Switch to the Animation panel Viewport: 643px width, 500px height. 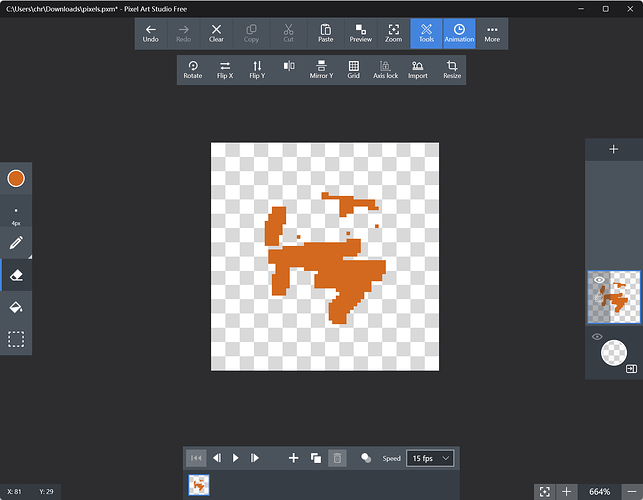tap(459, 33)
